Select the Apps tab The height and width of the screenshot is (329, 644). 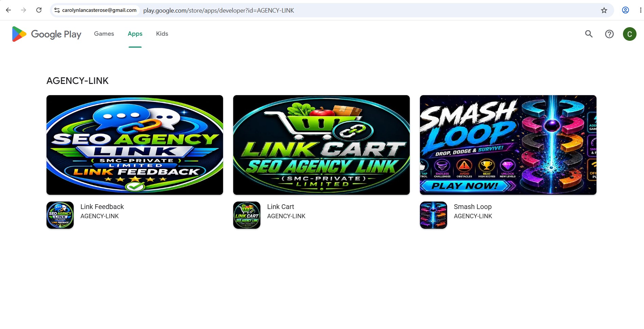click(x=135, y=34)
